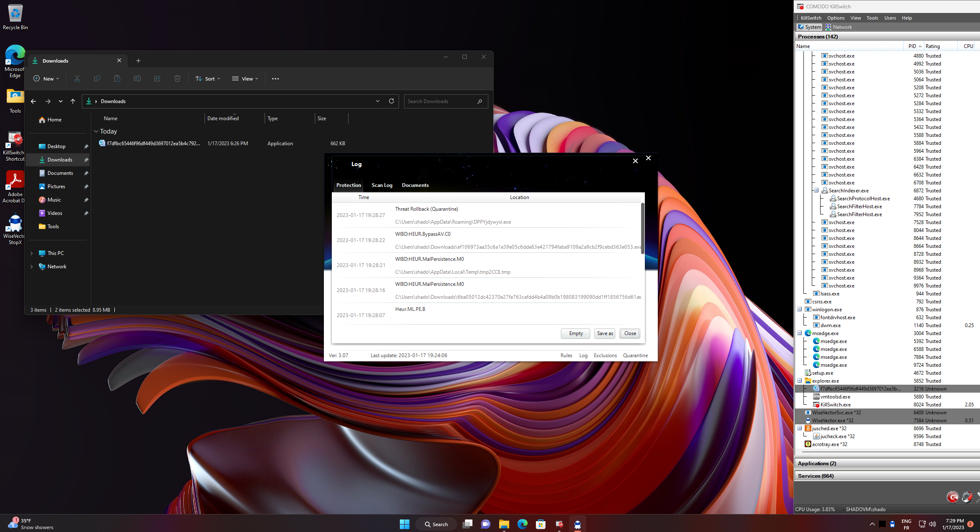Click the Cut scissors icon in Explorer
This screenshot has height=532, width=980.
pos(77,78)
